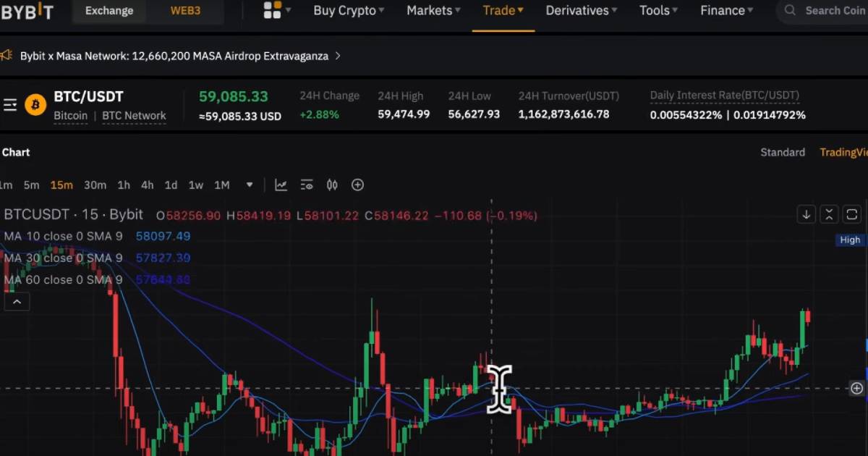868x456 pixels.
Task: Open Masa Network Airdrop announcement
Action: click(x=174, y=56)
